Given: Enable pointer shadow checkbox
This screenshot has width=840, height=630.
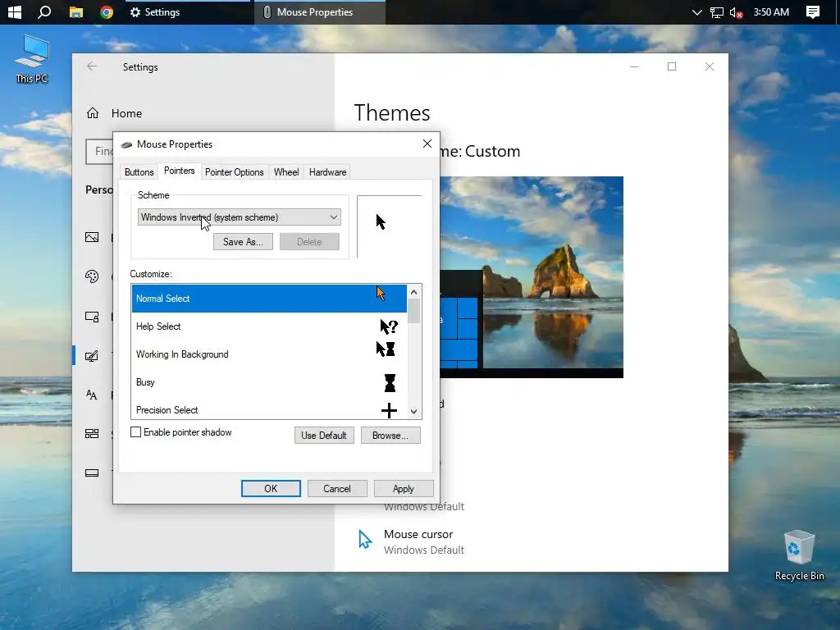Looking at the screenshot, I should pos(136,432).
